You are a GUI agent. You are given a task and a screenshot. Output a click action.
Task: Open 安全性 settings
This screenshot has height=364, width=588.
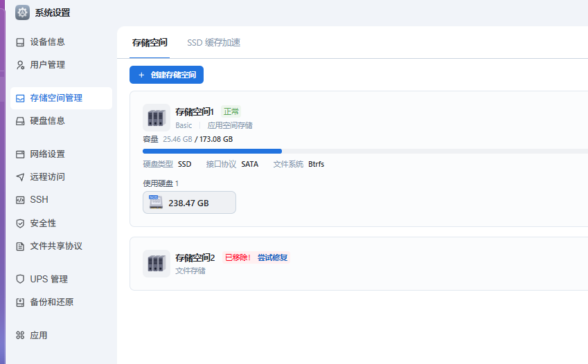[x=61, y=224]
